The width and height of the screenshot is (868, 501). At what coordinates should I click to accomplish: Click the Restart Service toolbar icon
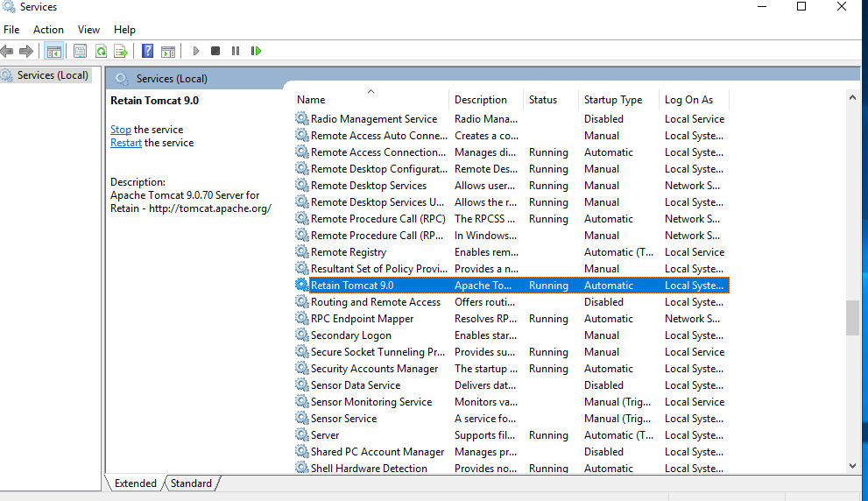coord(256,52)
